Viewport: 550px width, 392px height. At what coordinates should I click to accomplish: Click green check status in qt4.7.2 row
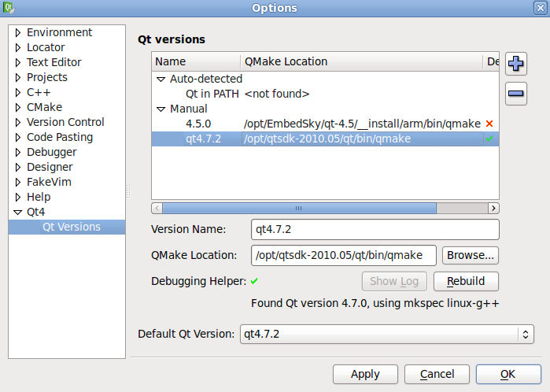(x=489, y=139)
